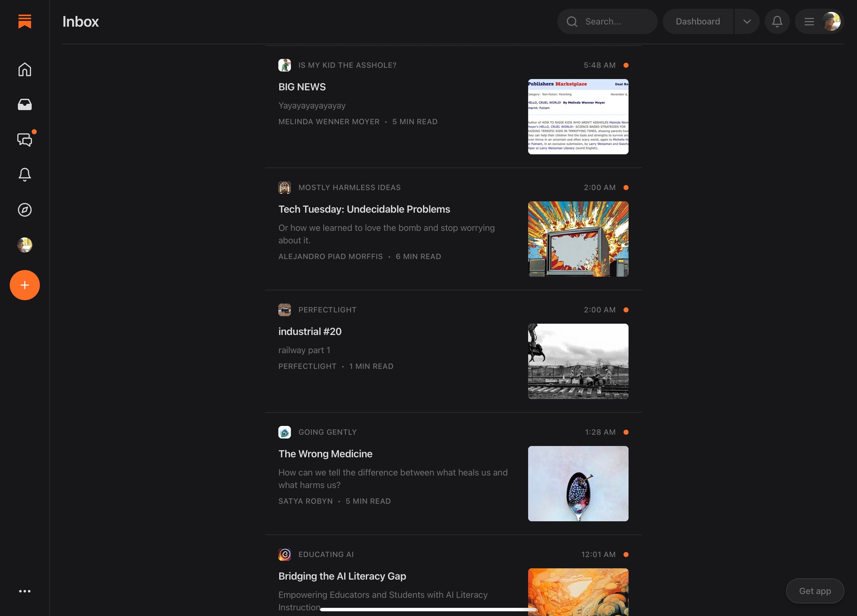Open the black-and-white railway thumbnail
Screen dimensions: 857x616
pos(578,361)
